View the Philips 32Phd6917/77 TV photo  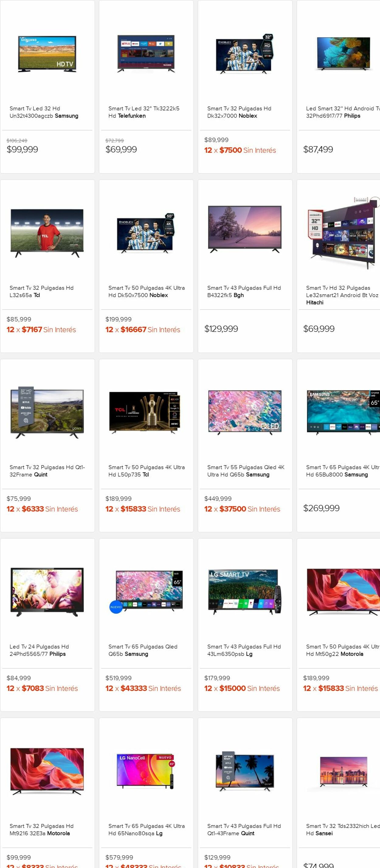[x=344, y=53]
